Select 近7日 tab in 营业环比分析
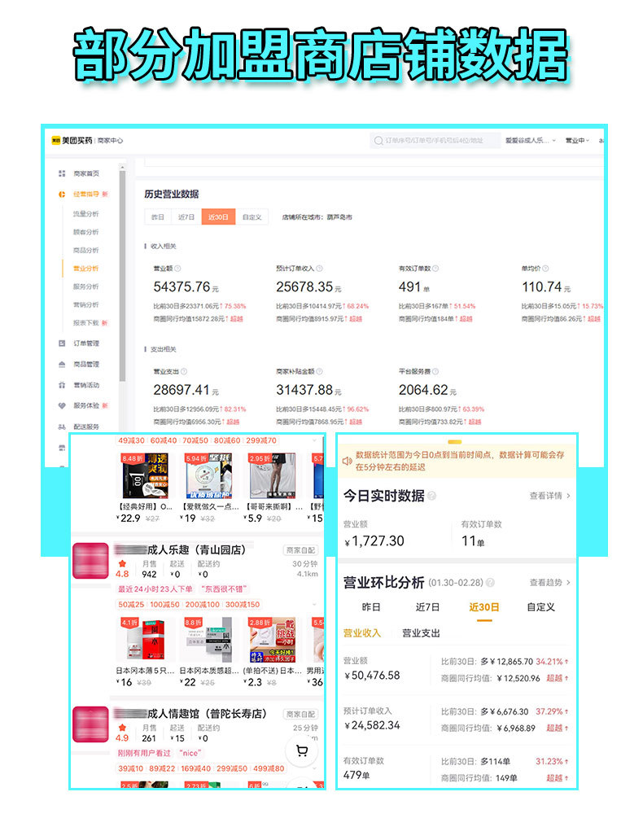The image size is (643, 840). click(427, 607)
